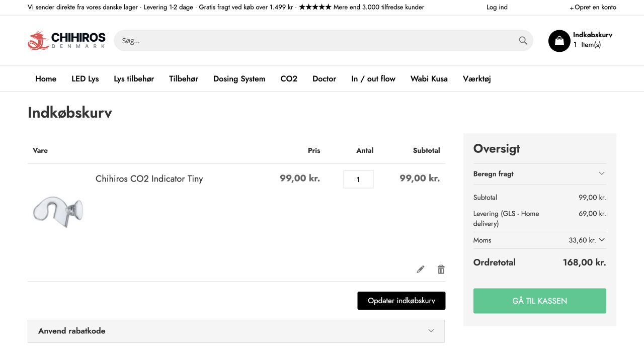Click the CO2 indicator product thumbnail

[58, 211]
